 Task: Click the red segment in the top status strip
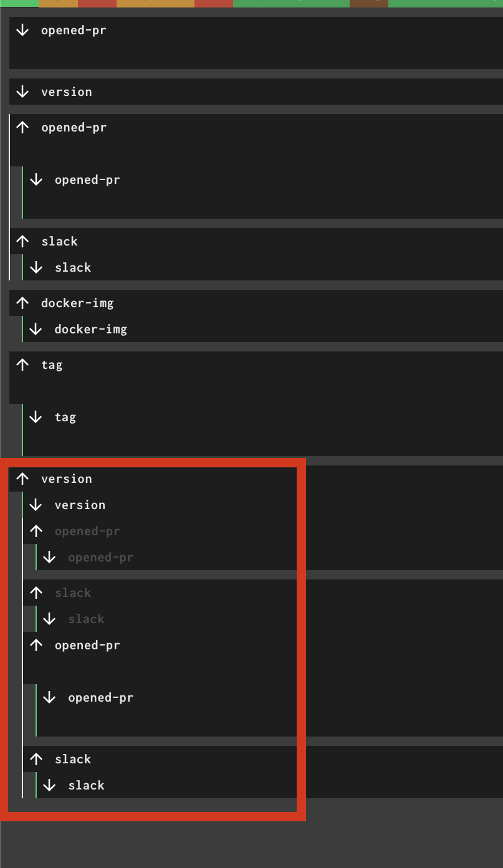point(96,4)
